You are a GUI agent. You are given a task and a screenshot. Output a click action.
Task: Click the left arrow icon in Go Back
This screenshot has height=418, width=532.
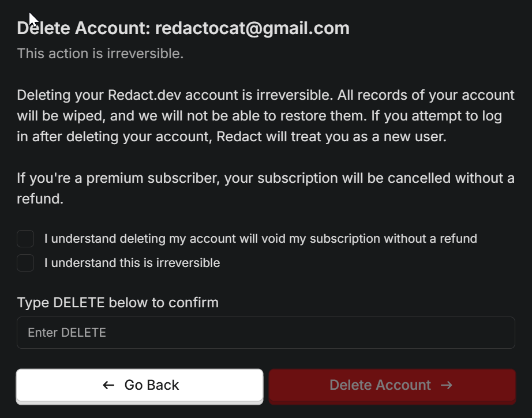(108, 385)
